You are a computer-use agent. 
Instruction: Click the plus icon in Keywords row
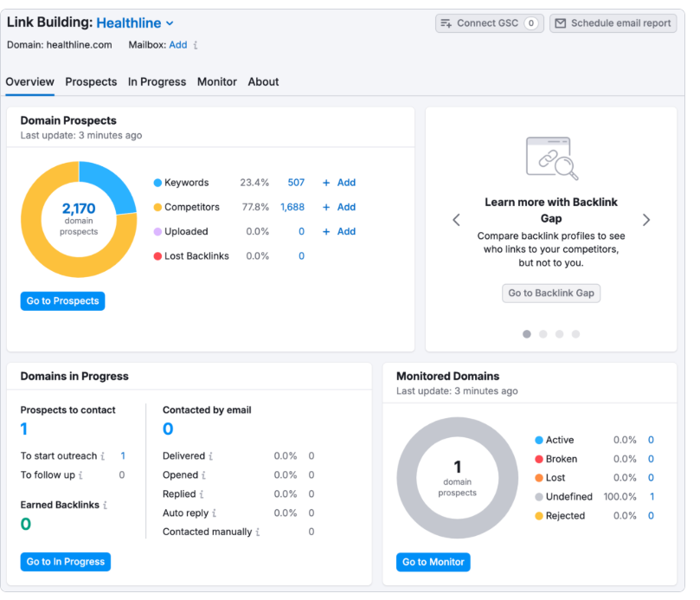326,183
